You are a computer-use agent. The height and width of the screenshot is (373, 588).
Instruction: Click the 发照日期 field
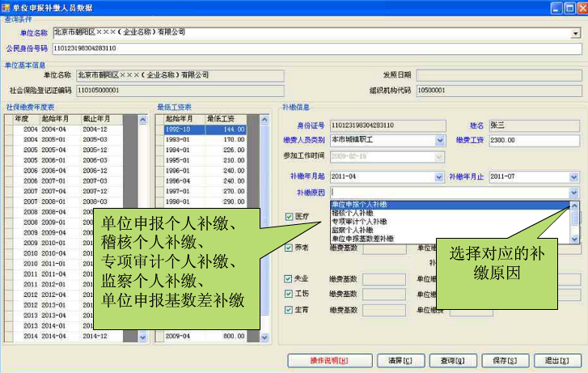point(499,75)
